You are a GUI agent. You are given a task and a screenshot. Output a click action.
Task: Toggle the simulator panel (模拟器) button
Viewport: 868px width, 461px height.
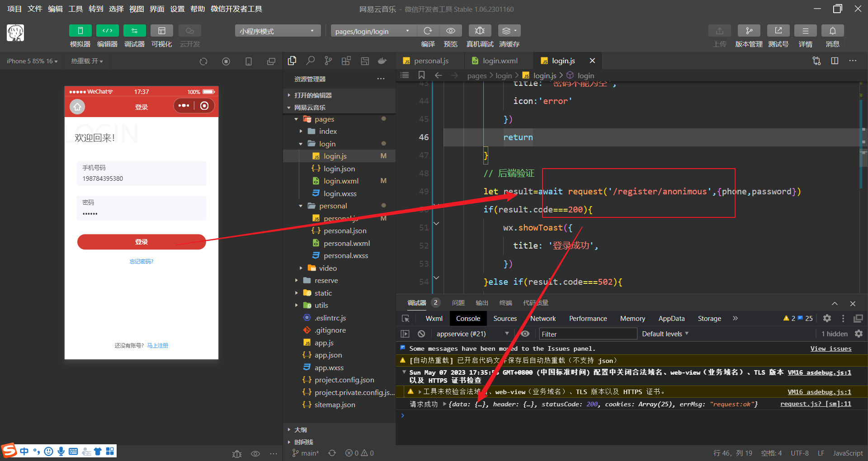[80, 31]
